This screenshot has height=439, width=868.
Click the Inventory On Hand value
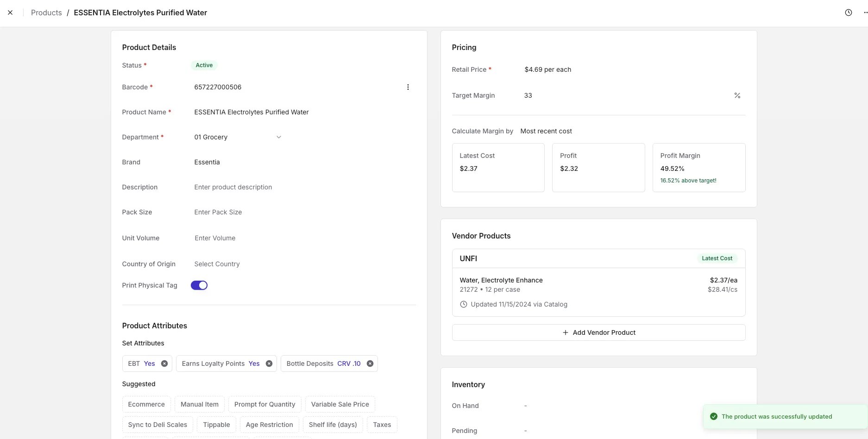(x=525, y=406)
